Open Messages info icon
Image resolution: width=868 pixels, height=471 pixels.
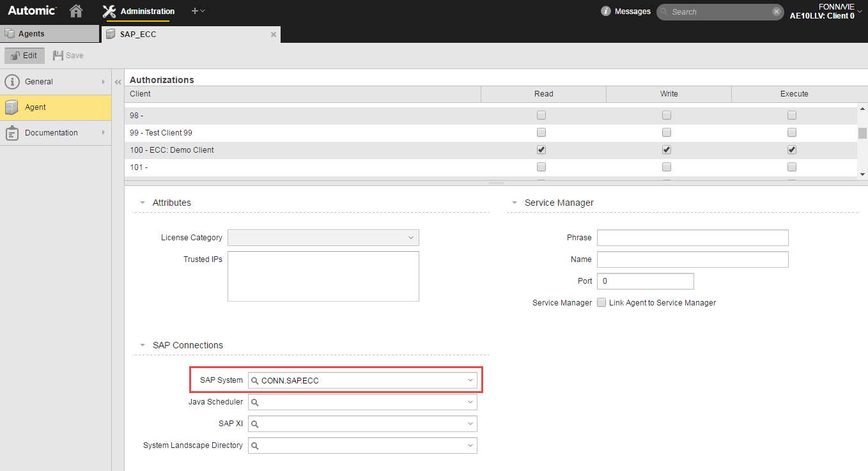coord(606,12)
